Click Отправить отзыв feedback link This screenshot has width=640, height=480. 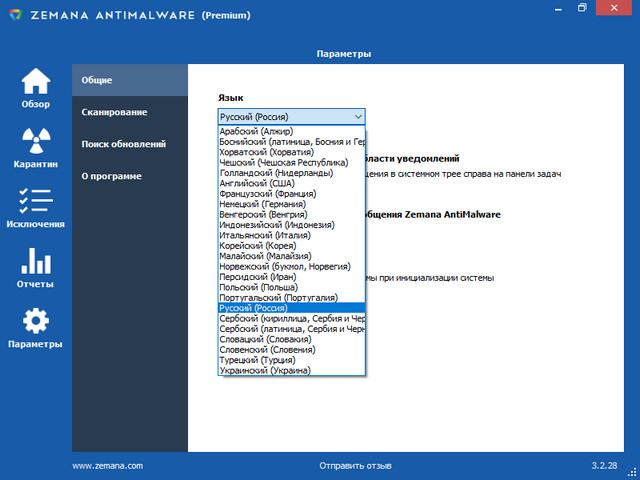click(x=355, y=466)
